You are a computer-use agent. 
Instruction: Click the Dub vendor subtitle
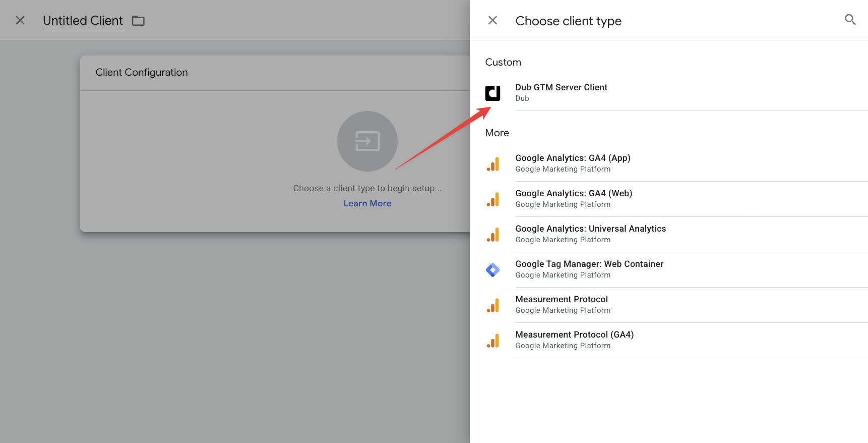(x=522, y=98)
